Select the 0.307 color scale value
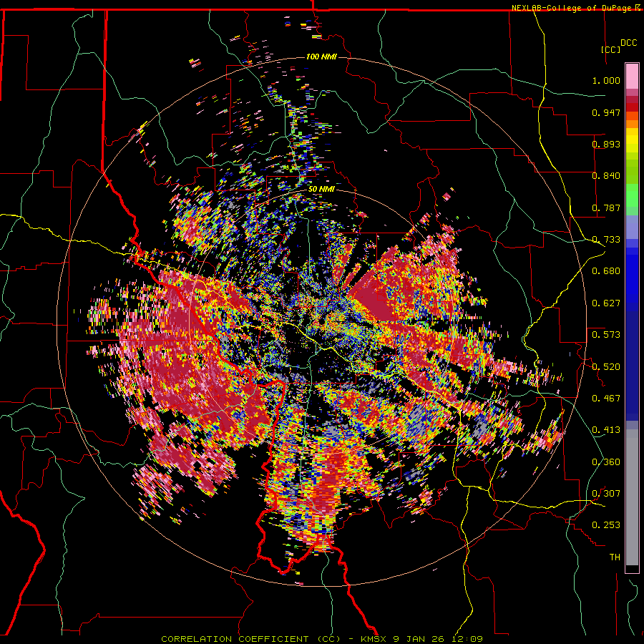The width and height of the screenshot is (644, 644). 606,494
